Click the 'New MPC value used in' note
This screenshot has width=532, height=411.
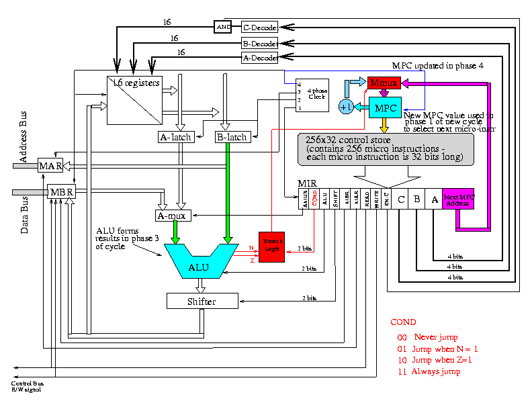pyautogui.click(x=448, y=116)
